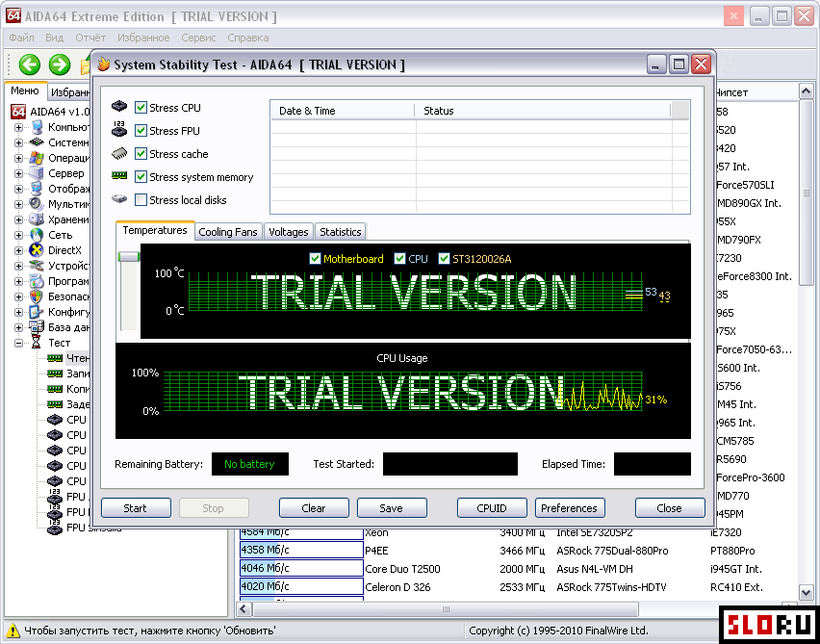Turn off Stress system memory
Viewport: 820px width, 644px height.
pyautogui.click(x=141, y=176)
